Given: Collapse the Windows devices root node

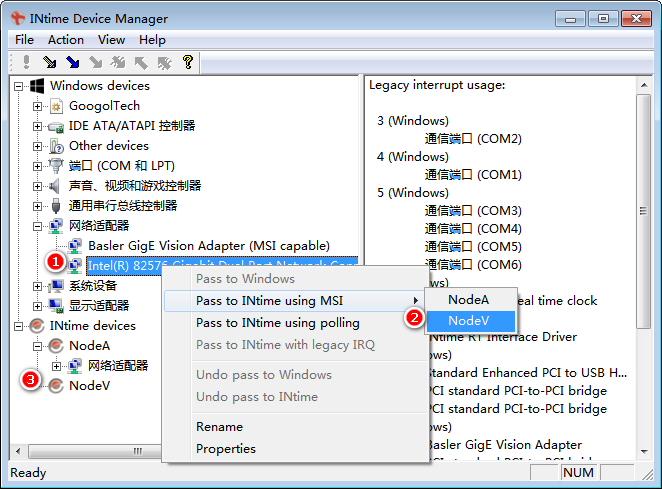Looking at the screenshot, I should click(x=18, y=86).
